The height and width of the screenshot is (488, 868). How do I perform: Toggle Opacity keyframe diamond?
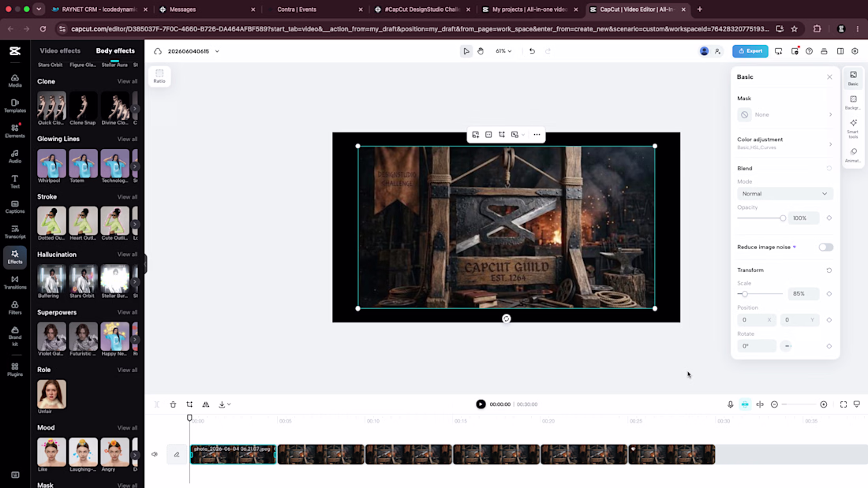pos(829,218)
